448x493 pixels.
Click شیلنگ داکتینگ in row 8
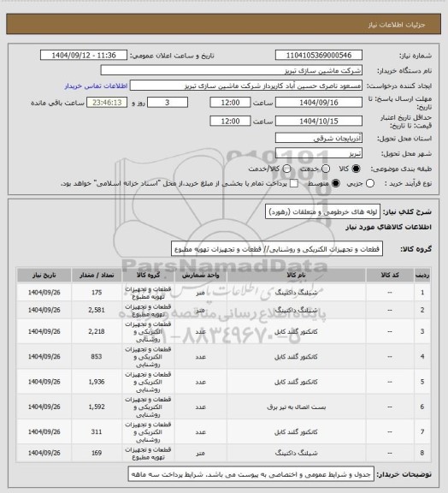pyautogui.click(x=297, y=453)
